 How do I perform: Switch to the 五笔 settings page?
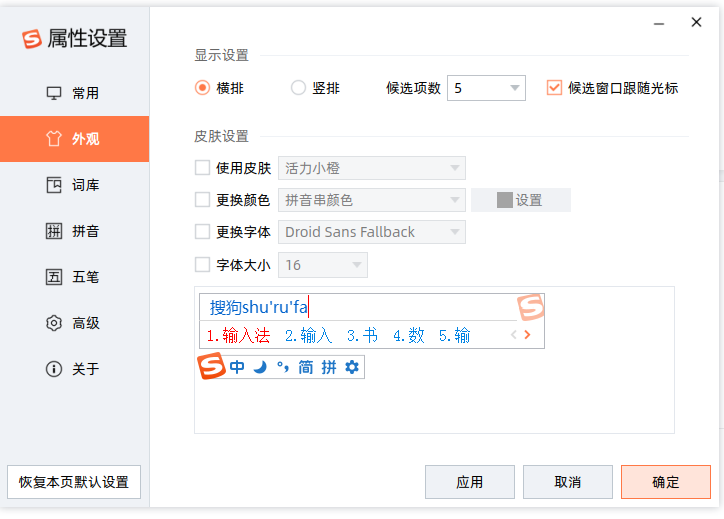pos(74,277)
